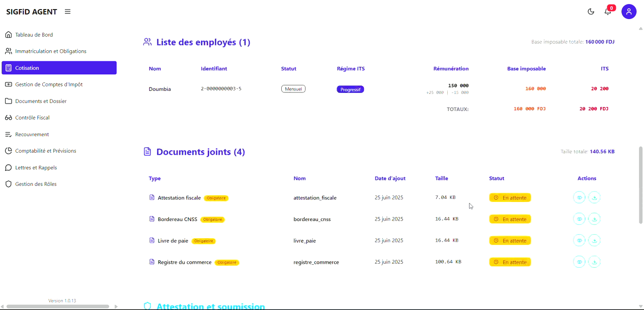Open the user profile avatar icon
This screenshot has height=310, width=644.
[629, 11]
